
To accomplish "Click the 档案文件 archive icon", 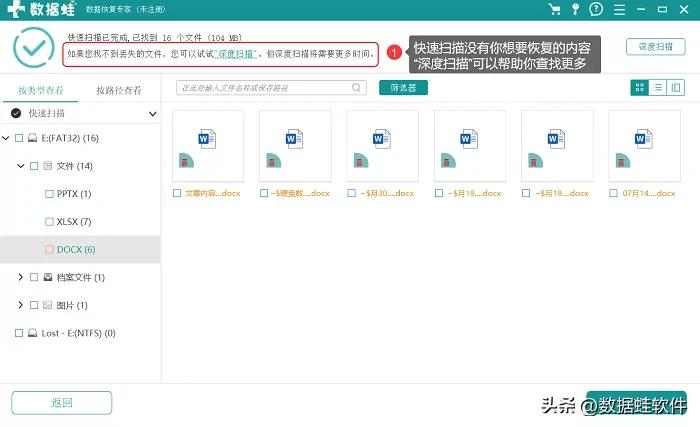I will click(x=48, y=277).
